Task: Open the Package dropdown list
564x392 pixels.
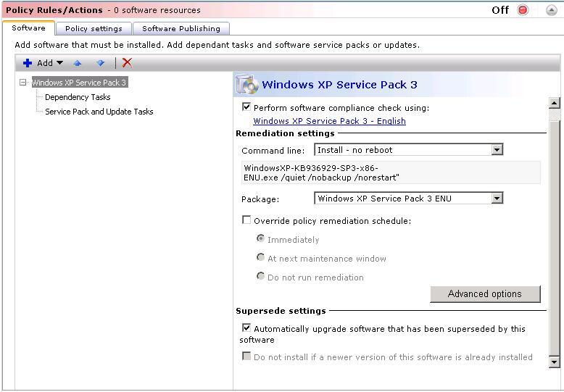Action: [497, 199]
